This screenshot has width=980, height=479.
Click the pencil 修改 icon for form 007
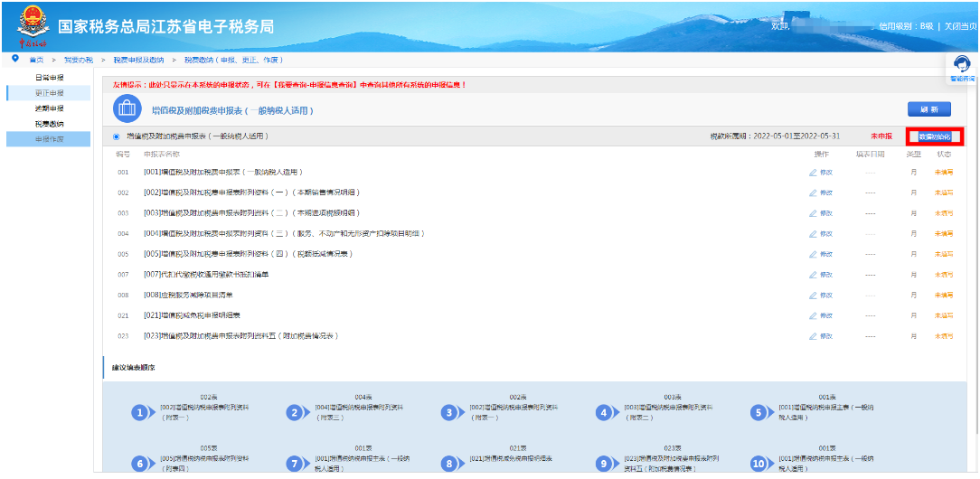tap(814, 275)
